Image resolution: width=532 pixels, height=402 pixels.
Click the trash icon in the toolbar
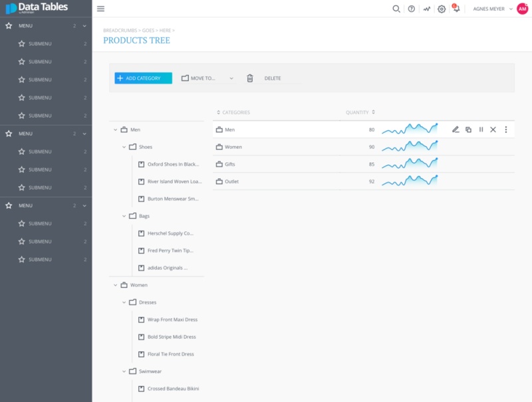250,78
